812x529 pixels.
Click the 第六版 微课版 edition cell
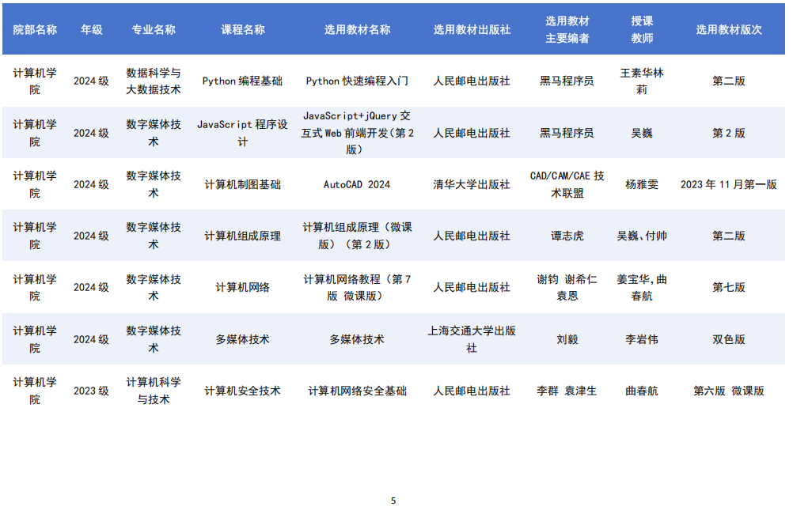tap(729, 391)
